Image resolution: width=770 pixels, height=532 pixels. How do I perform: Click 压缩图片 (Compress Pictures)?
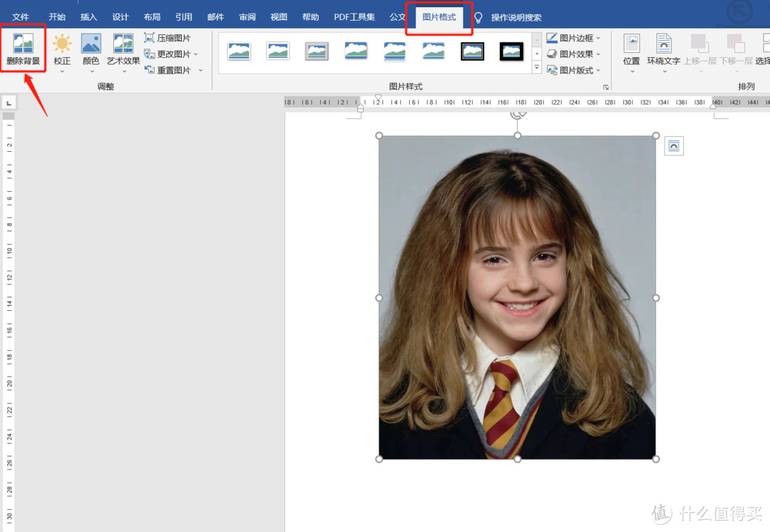(168, 38)
